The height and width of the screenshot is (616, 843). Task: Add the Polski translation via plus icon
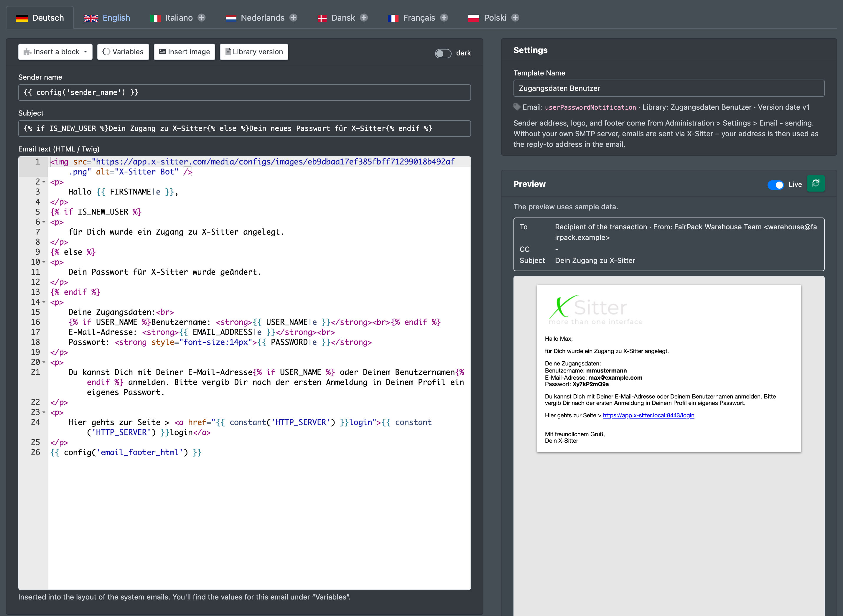(515, 17)
